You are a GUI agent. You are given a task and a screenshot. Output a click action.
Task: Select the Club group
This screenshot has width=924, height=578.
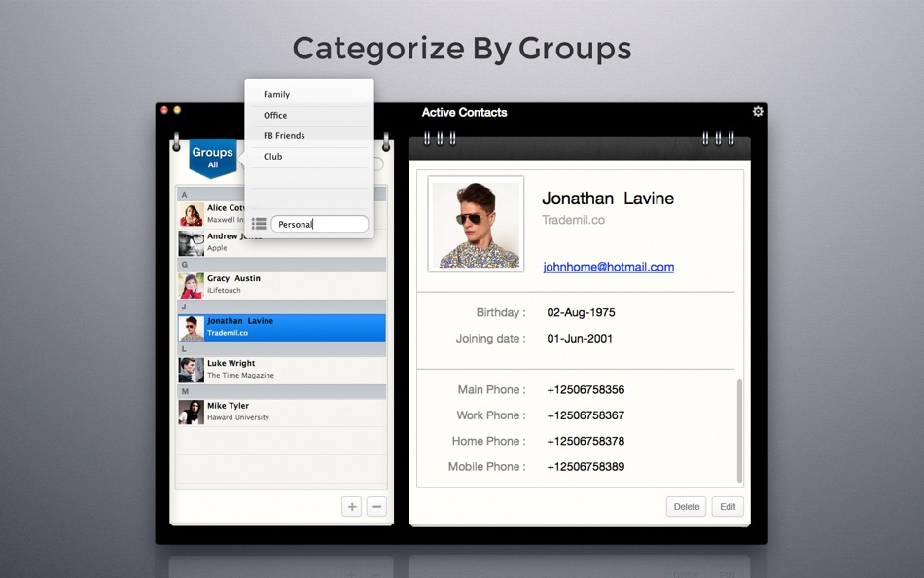click(310, 157)
